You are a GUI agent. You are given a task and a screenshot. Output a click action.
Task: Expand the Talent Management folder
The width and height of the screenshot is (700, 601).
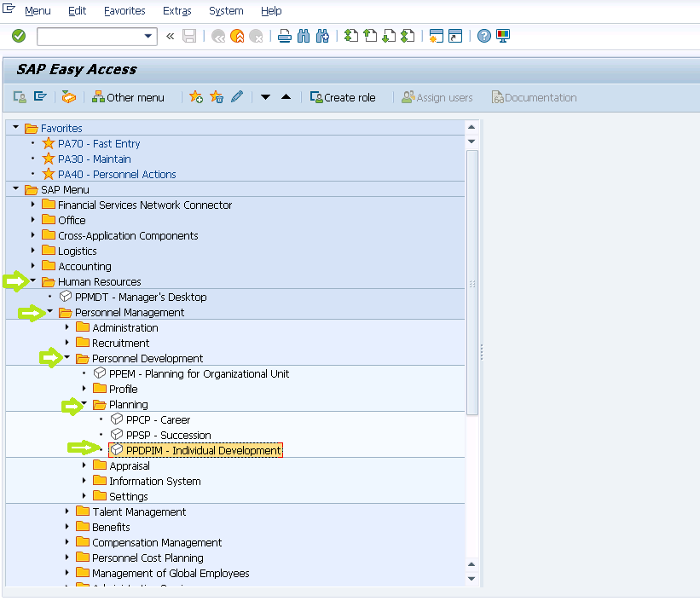67,511
